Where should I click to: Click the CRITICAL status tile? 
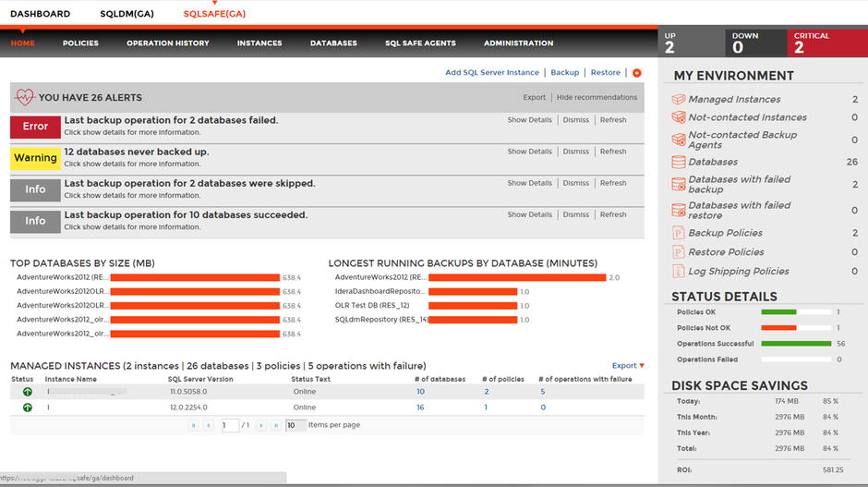tap(827, 43)
